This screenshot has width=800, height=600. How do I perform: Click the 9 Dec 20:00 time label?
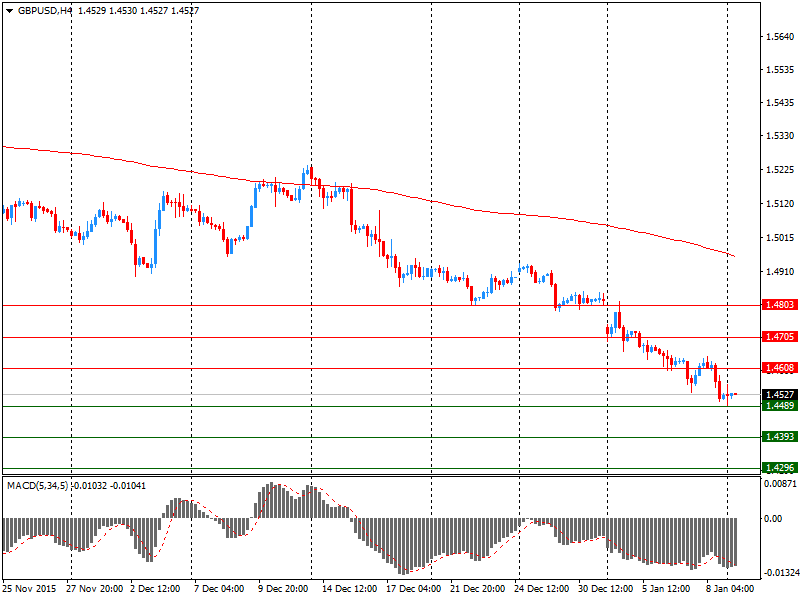pyautogui.click(x=283, y=589)
